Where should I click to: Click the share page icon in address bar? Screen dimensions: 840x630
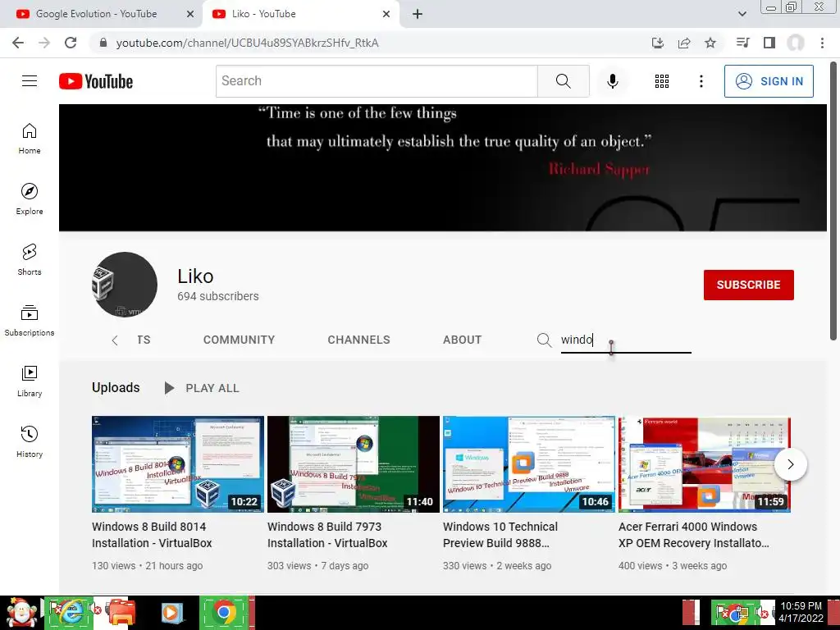[x=684, y=43]
